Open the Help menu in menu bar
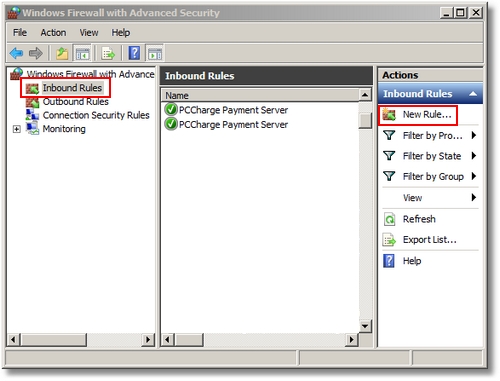 tap(121, 32)
